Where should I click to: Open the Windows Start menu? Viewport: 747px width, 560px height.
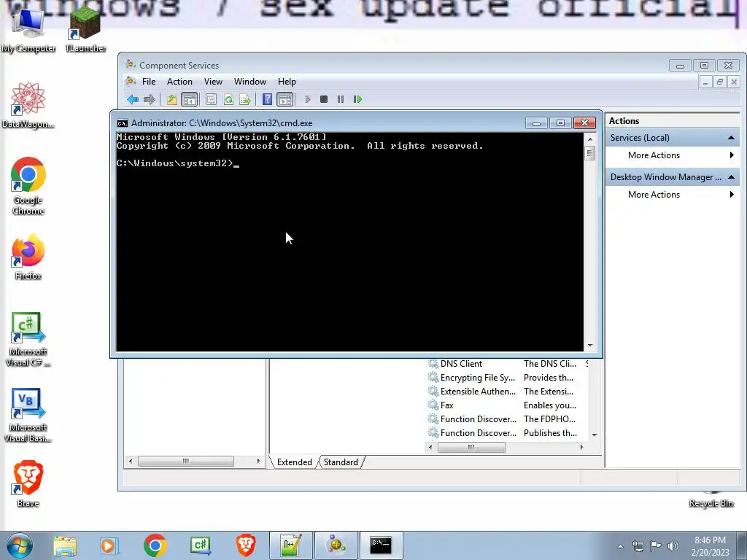[19, 545]
